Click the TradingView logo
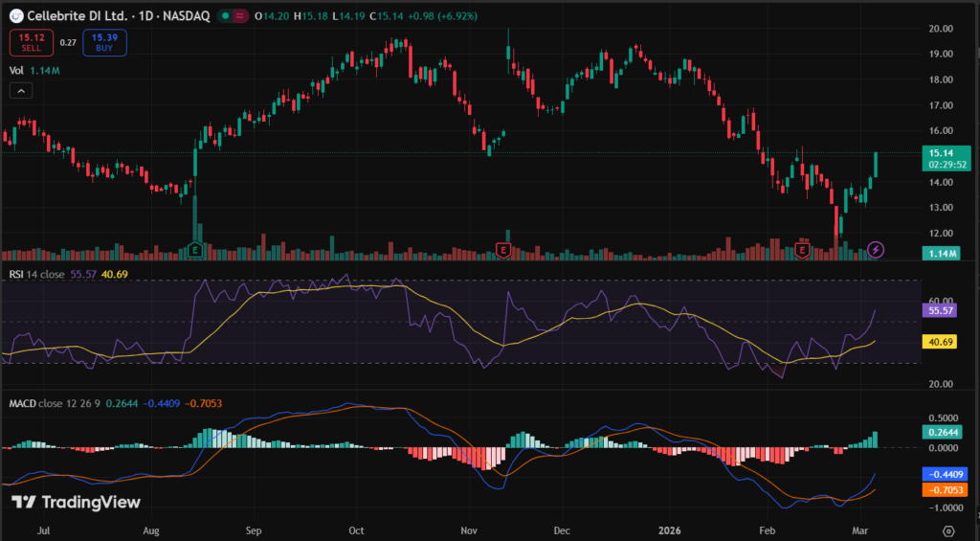 77,502
